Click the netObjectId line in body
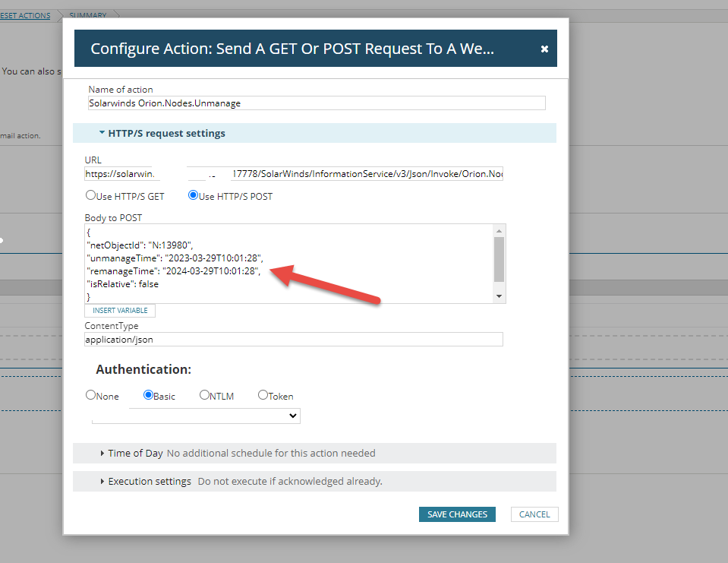The height and width of the screenshot is (563, 728). pos(140,245)
